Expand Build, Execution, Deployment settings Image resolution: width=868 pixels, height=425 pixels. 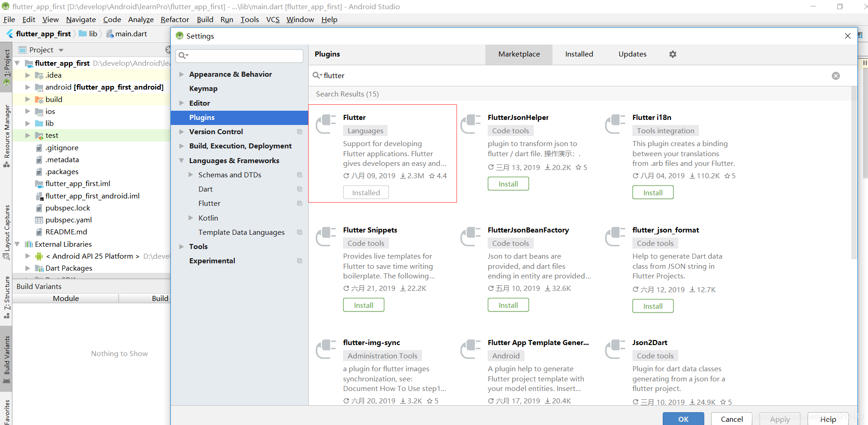tap(181, 146)
